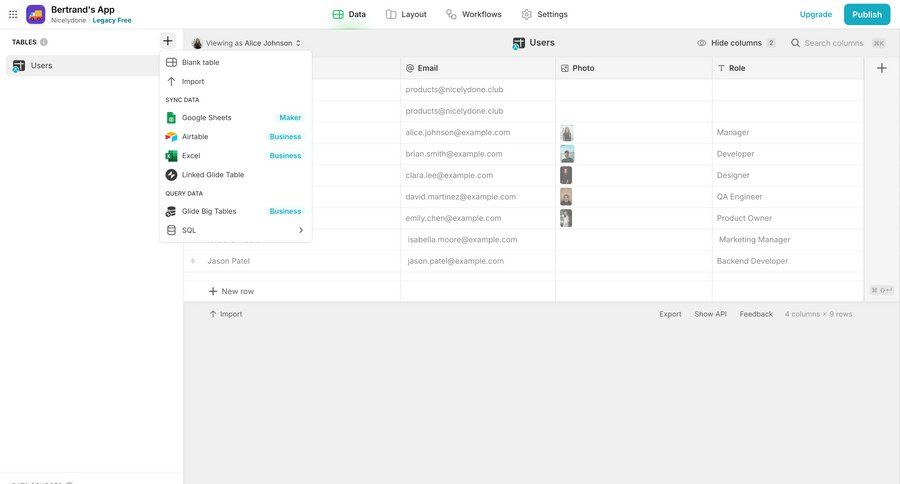900x484 pixels.
Task: Click the Excel icon in sync menu
Action: click(x=171, y=156)
